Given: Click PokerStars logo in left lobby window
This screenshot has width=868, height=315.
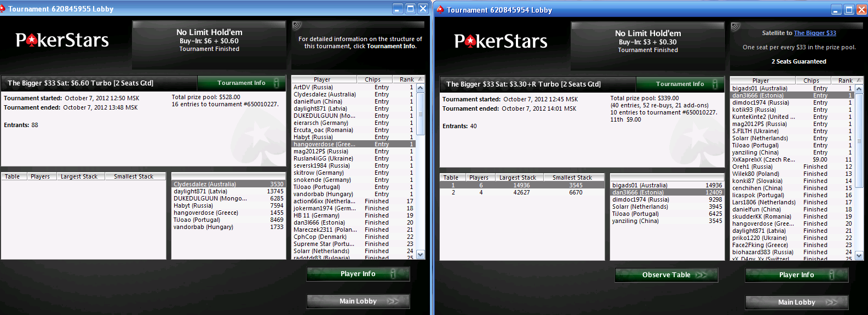Looking at the screenshot, I should (62, 40).
